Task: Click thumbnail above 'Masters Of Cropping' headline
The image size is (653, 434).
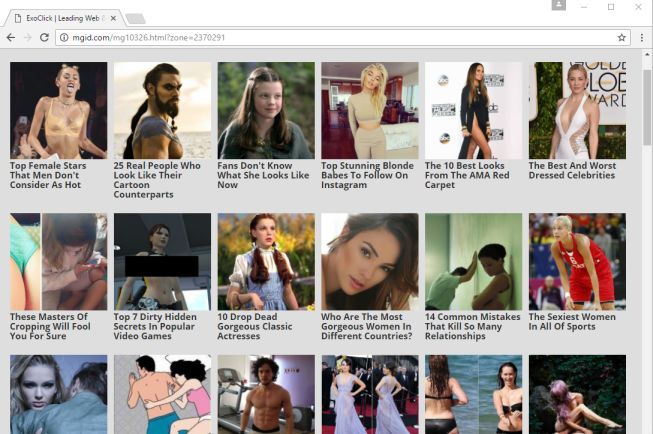Action: coord(58,262)
